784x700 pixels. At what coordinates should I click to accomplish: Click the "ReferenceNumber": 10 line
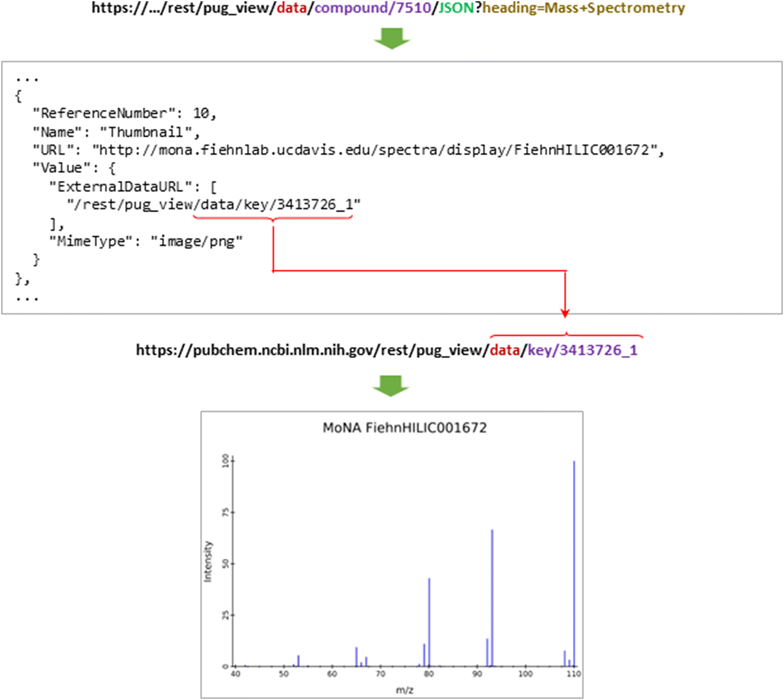tap(125, 114)
